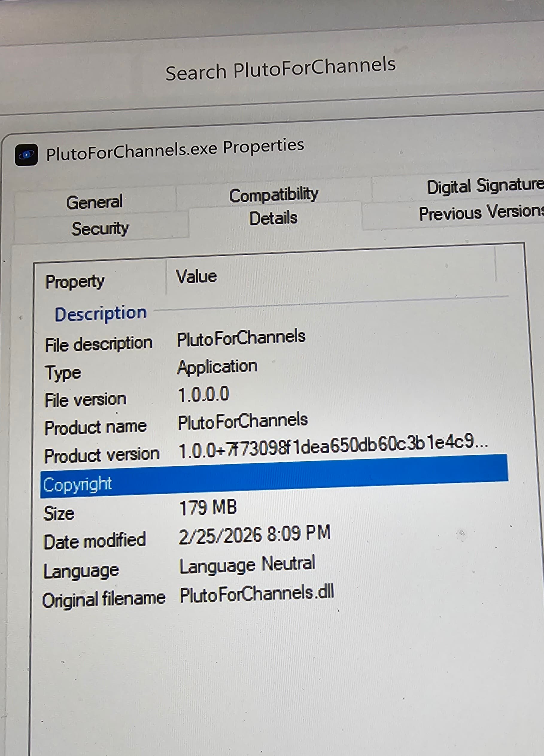This screenshot has height=756, width=544.
Task: Click the Search PlutoForChannels box
Action: [280, 68]
